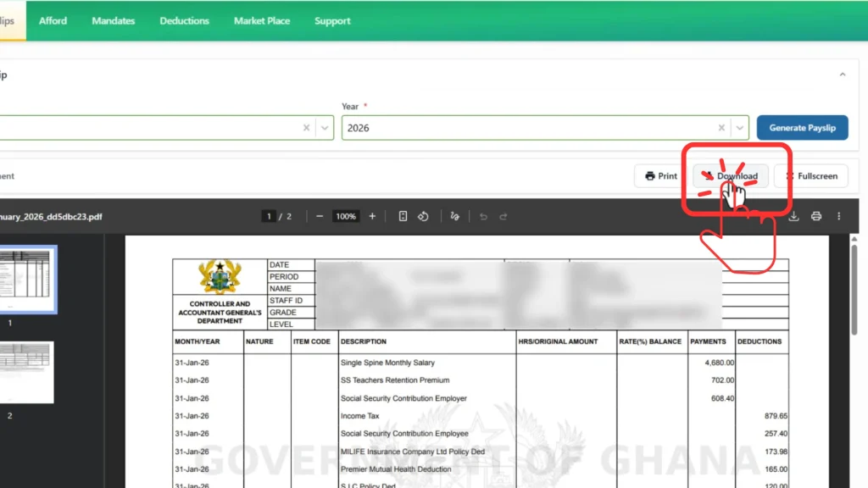Image resolution: width=868 pixels, height=488 pixels.
Task: Print the payslip using Print button
Action: click(661, 176)
